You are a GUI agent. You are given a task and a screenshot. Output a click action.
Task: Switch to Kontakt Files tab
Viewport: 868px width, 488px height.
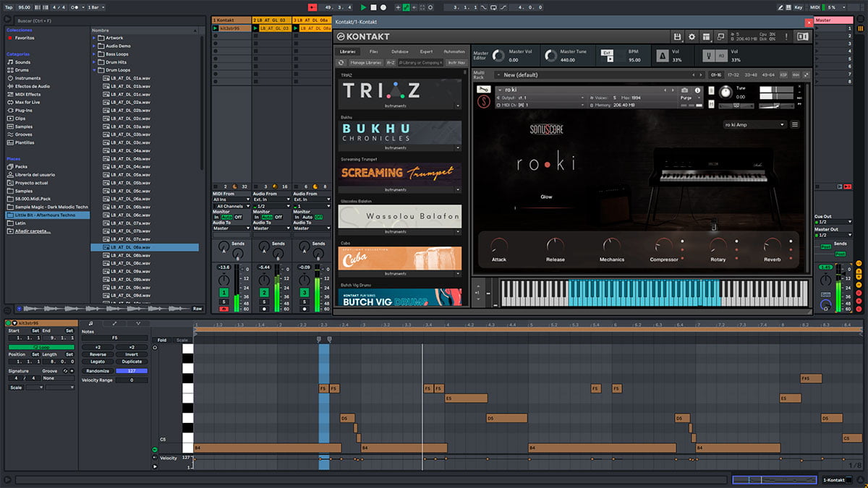pos(373,52)
